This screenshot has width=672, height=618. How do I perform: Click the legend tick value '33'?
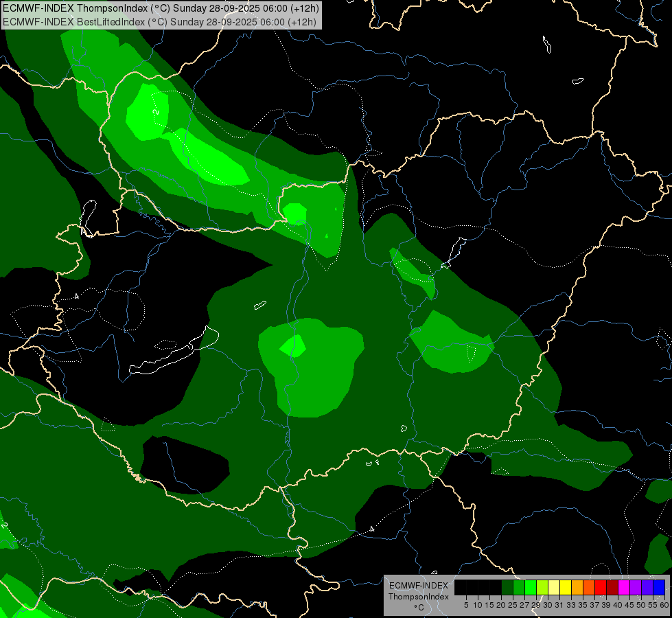point(571,605)
